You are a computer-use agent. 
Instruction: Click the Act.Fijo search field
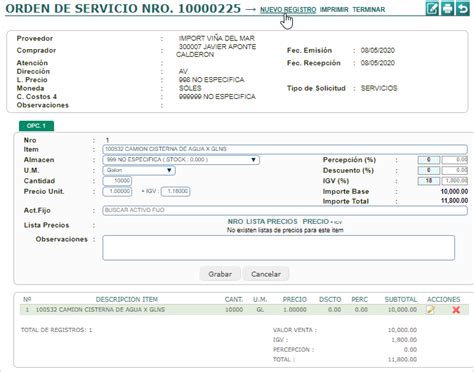point(285,210)
